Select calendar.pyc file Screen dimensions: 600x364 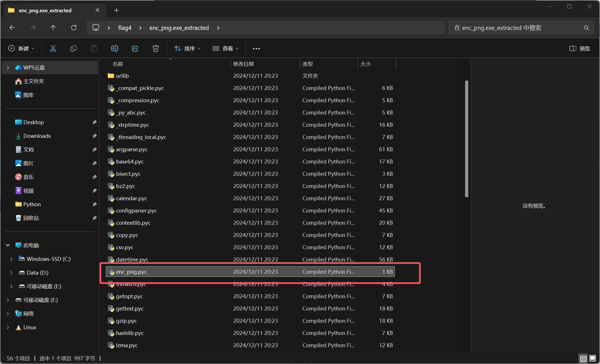[250, 198]
